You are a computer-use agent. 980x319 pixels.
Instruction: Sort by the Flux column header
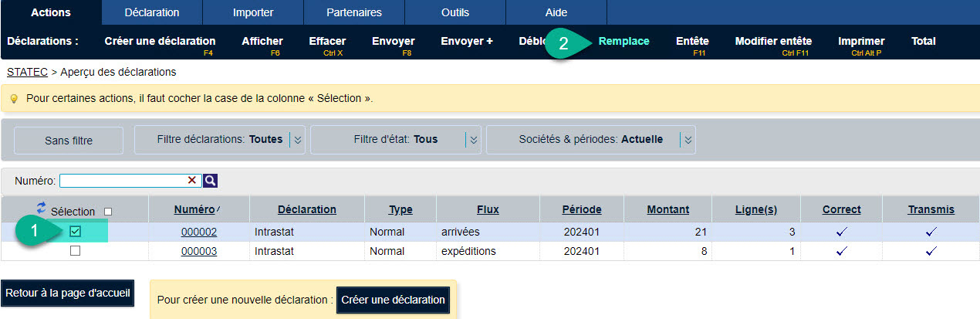coord(488,209)
